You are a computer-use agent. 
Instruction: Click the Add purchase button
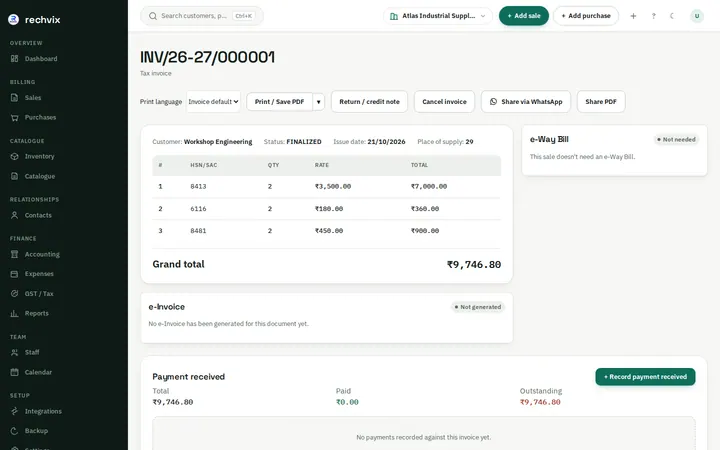tap(586, 16)
